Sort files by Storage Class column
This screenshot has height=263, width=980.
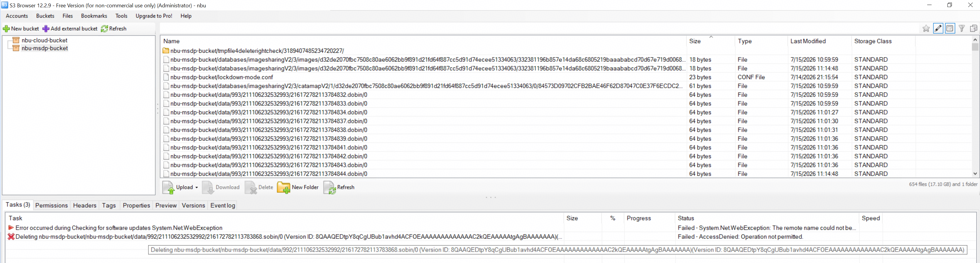coord(883,41)
